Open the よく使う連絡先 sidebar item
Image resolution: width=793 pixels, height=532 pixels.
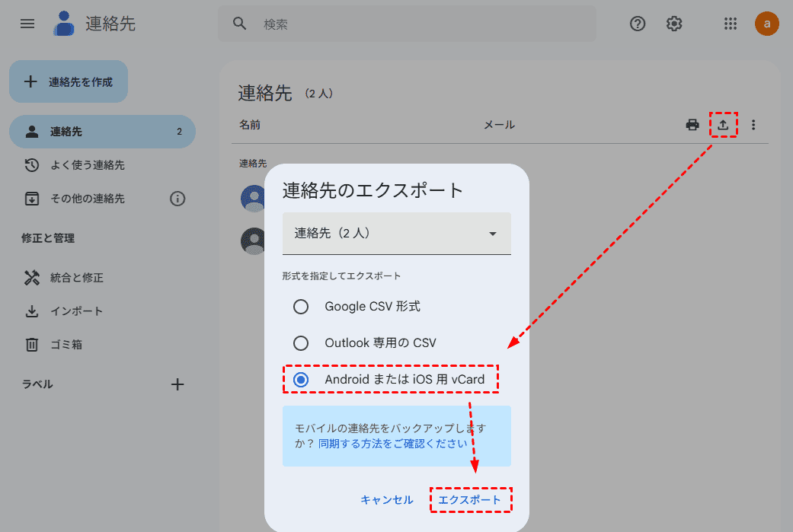pos(87,165)
